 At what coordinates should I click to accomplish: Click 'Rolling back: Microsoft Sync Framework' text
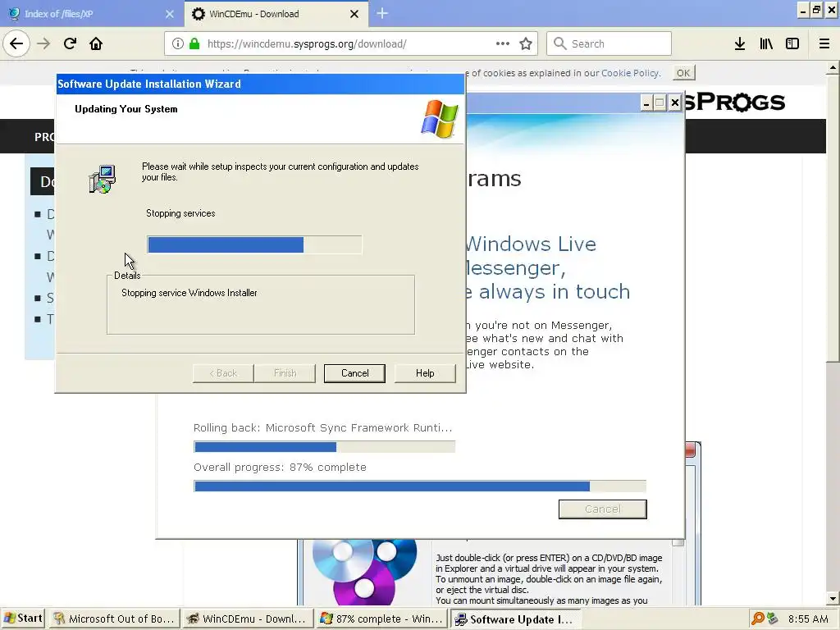point(322,427)
